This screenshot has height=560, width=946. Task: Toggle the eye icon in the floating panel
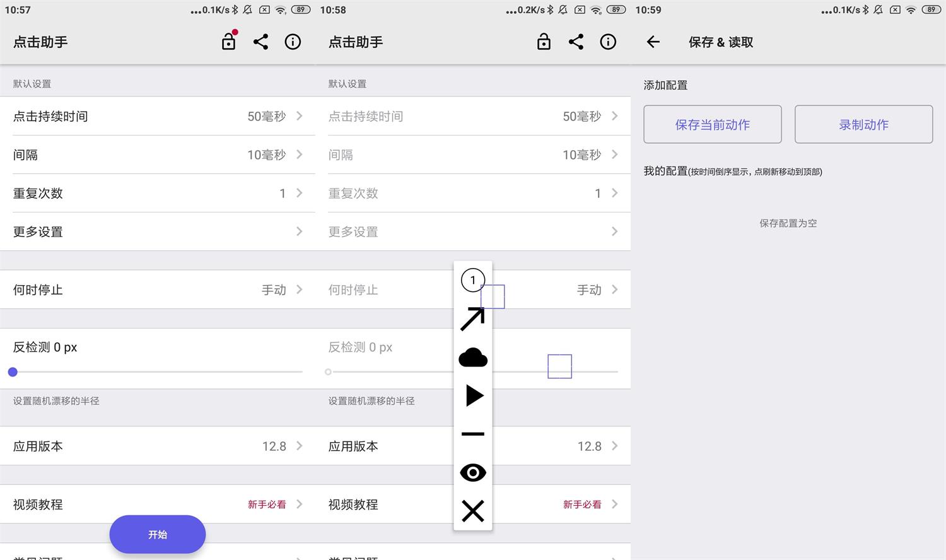pyautogui.click(x=472, y=473)
